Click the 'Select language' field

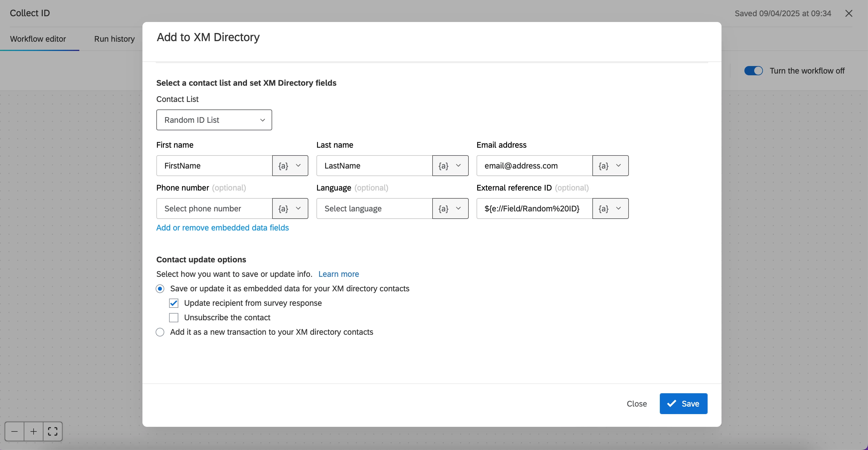click(x=374, y=208)
